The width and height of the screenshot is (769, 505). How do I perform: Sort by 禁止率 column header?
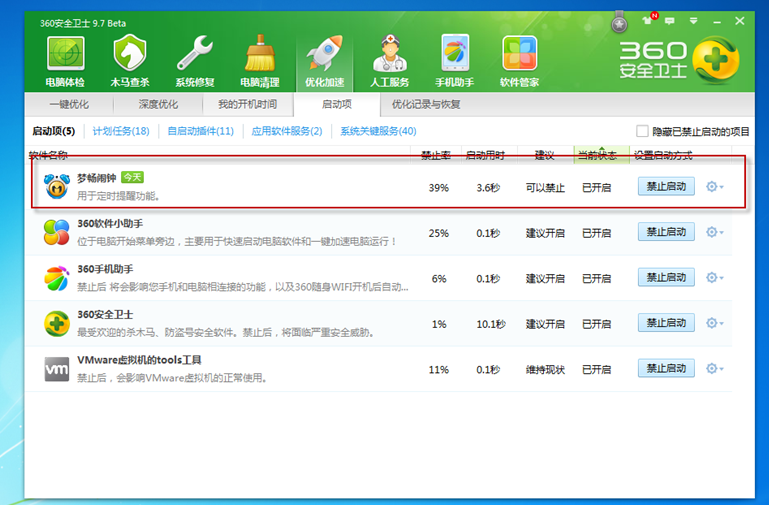click(x=436, y=155)
